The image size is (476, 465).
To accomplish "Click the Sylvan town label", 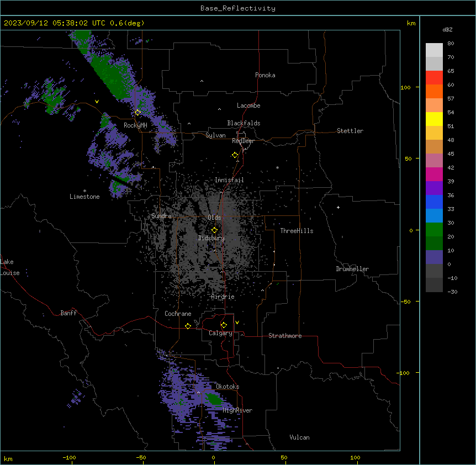I will 215,135.
